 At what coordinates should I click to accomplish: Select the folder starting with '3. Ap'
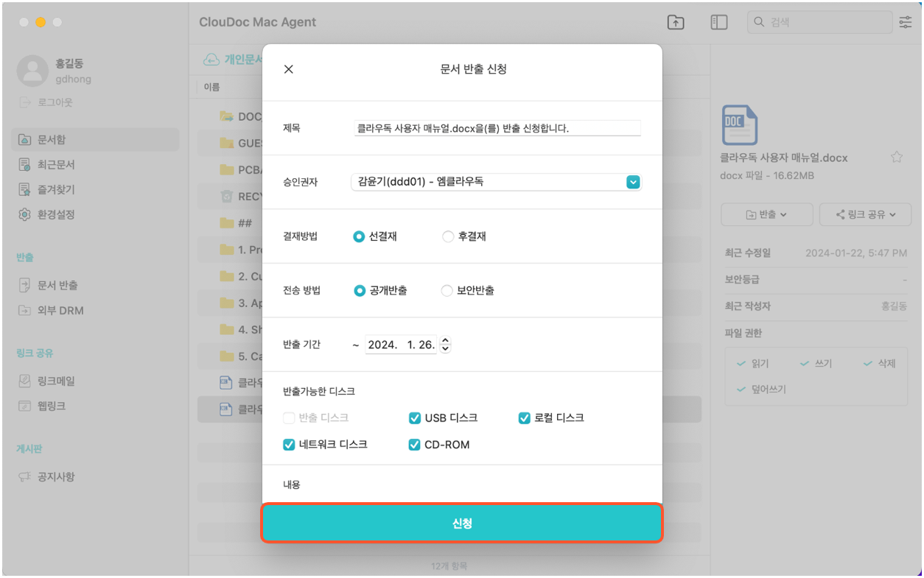230,303
